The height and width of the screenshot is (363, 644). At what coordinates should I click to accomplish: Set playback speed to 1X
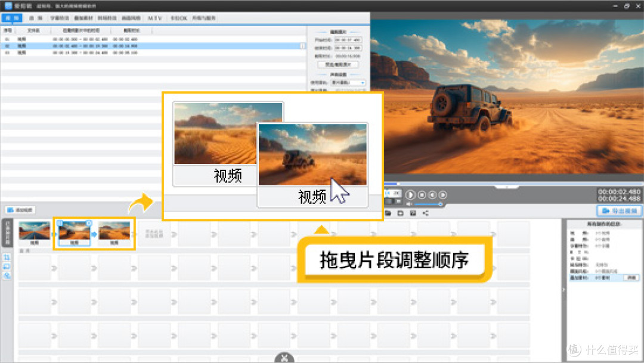pyautogui.click(x=388, y=193)
